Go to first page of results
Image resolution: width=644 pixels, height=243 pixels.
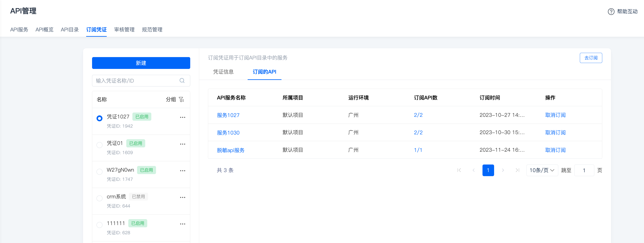pos(459,170)
